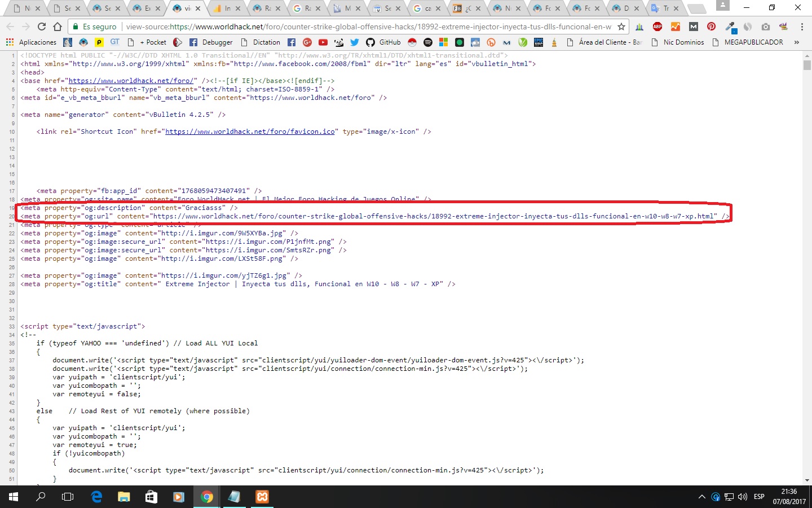
Task: Open the Pinterest extension button
Action: point(711,27)
